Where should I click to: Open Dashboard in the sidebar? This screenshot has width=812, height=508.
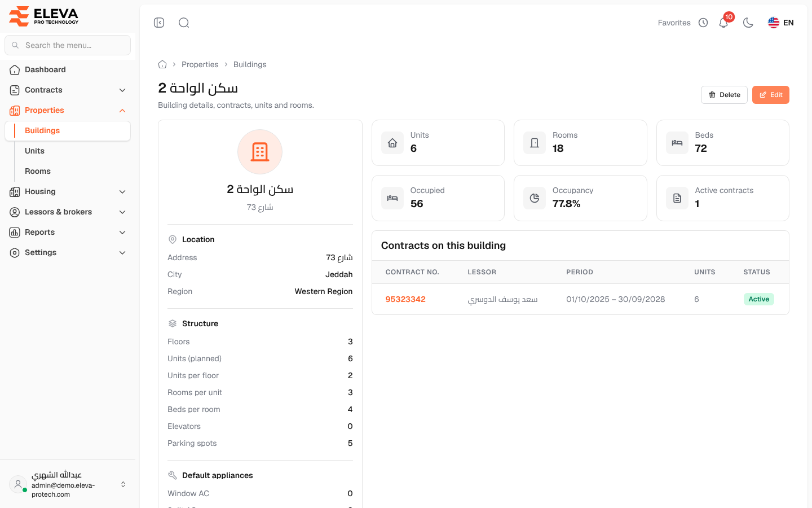68,69
